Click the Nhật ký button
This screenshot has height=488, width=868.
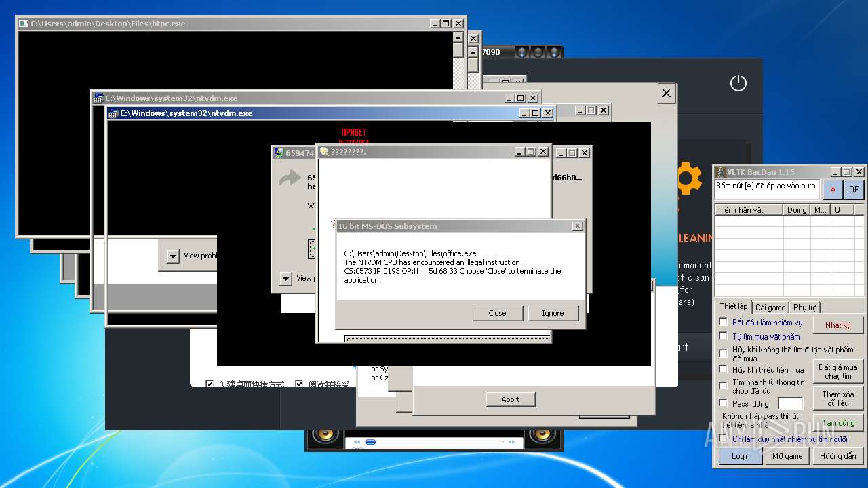tap(838, 325)
